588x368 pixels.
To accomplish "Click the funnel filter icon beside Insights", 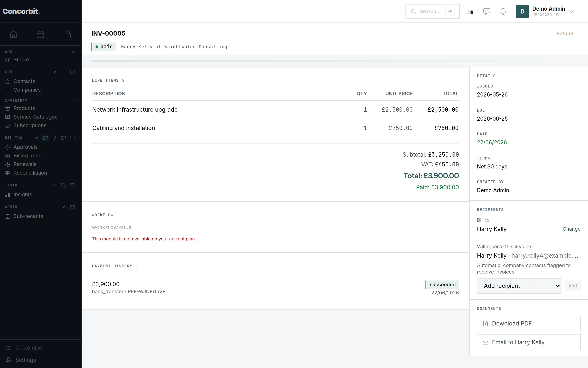I will coord(72,185).
